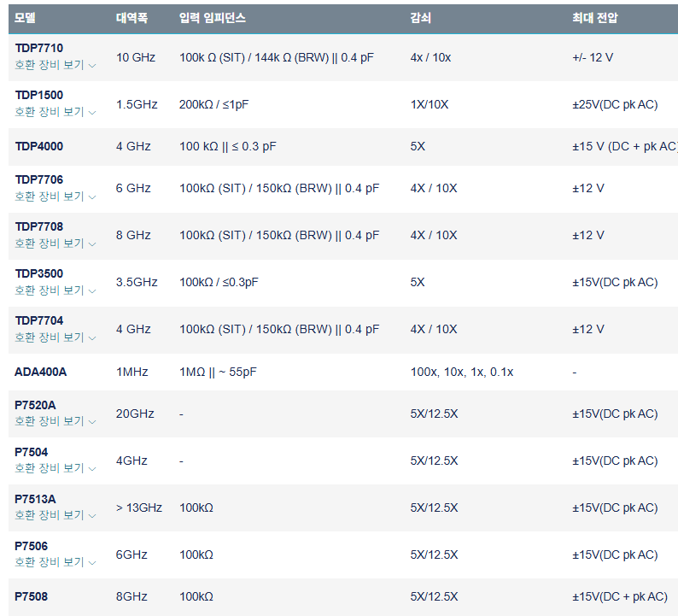This screenshot has height=616, width=678.
Task: Expand 호환 장비 보기 under TDP1500
Action: 55,112
